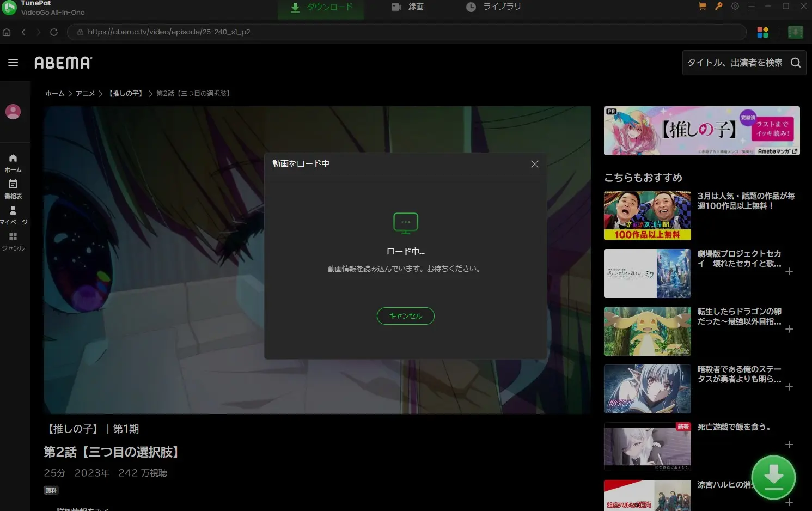This screenshot has height=511, width=812.
Task: Click the loading monitor icon in dialog
Action: (406, 223)
